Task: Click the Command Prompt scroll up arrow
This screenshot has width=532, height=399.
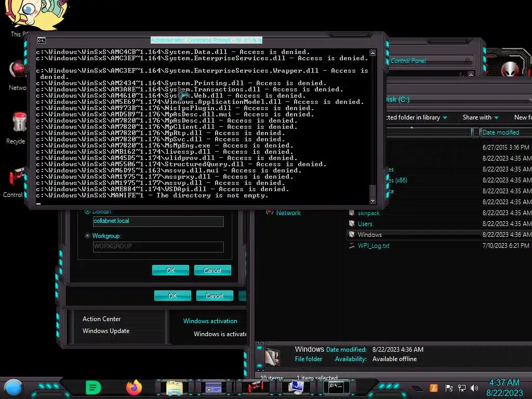Action: 373,53
